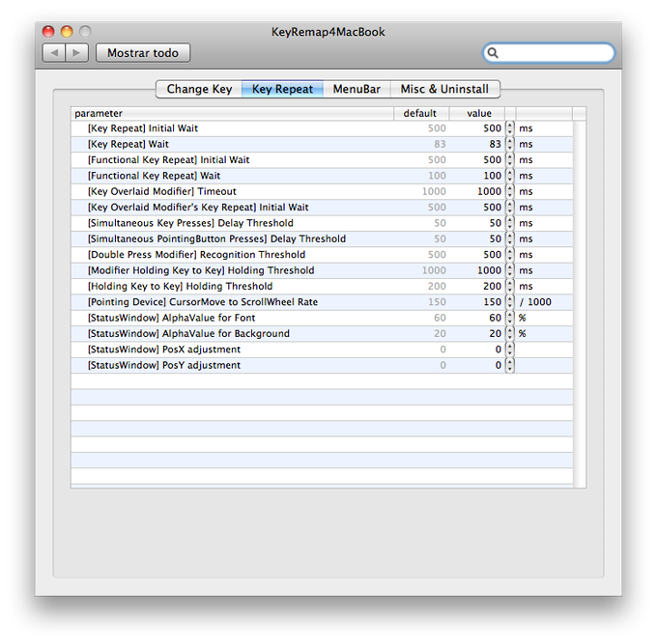
Task: Select [Double Press Modifier] Recognition Threshold row
Action: coord(322,255)
